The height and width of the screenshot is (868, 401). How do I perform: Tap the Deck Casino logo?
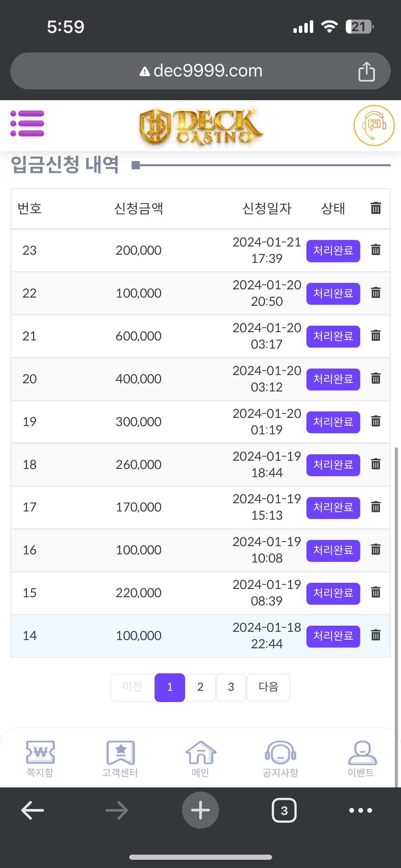[201, 126]
